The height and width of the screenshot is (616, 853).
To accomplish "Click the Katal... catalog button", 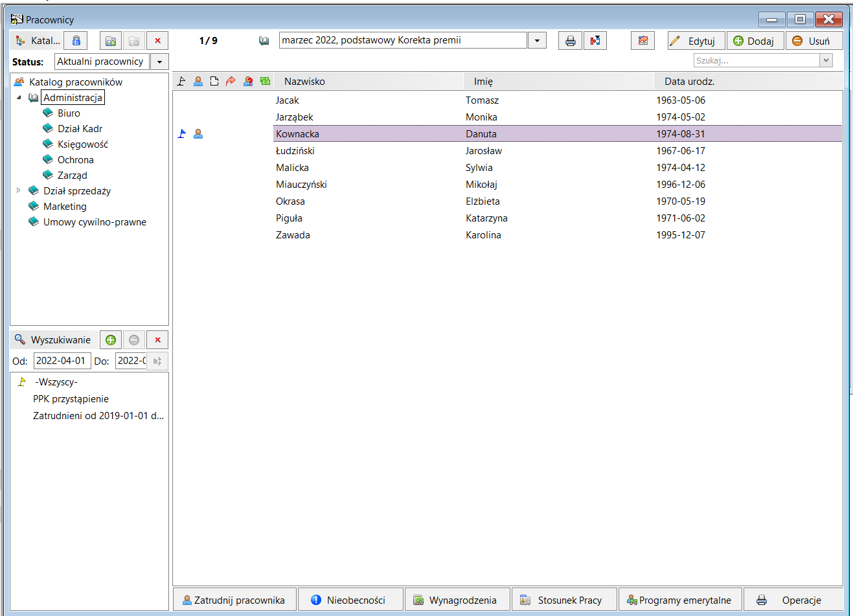I will pos(37,41).
